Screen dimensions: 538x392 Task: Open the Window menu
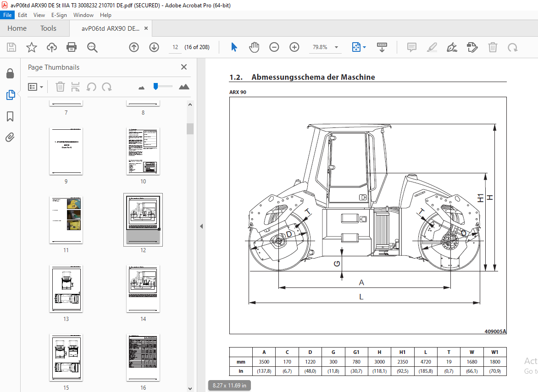[83, 15]
